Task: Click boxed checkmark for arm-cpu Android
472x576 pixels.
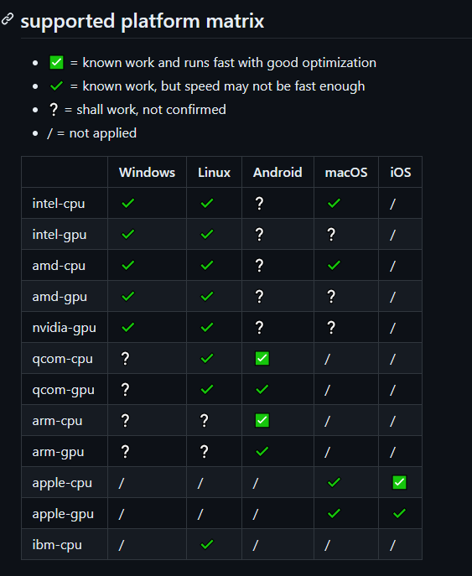Action: [x=262, y=420]
